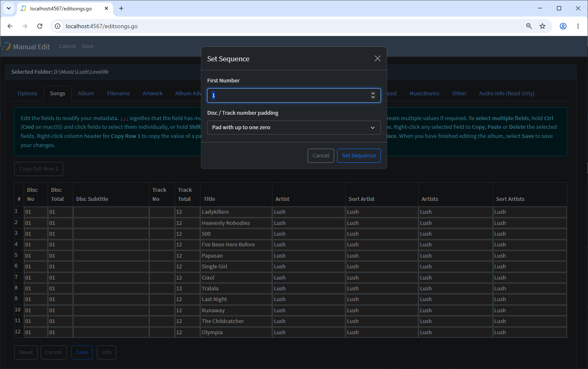
Task: Switch to the Album tab
Action: point(86,94)
